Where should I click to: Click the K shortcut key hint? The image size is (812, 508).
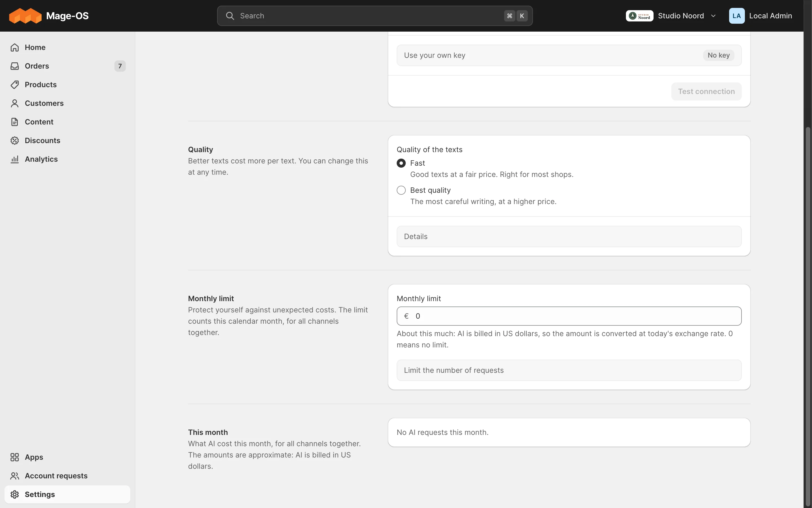[x=522, y=16]
